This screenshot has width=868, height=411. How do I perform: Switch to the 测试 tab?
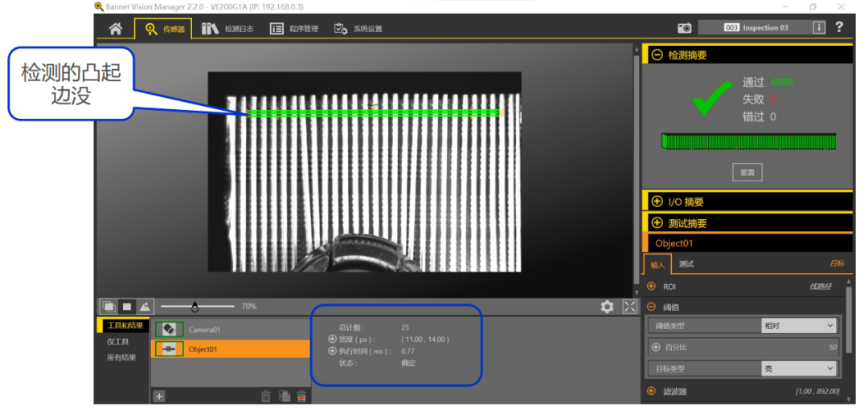tap(686, 264)
